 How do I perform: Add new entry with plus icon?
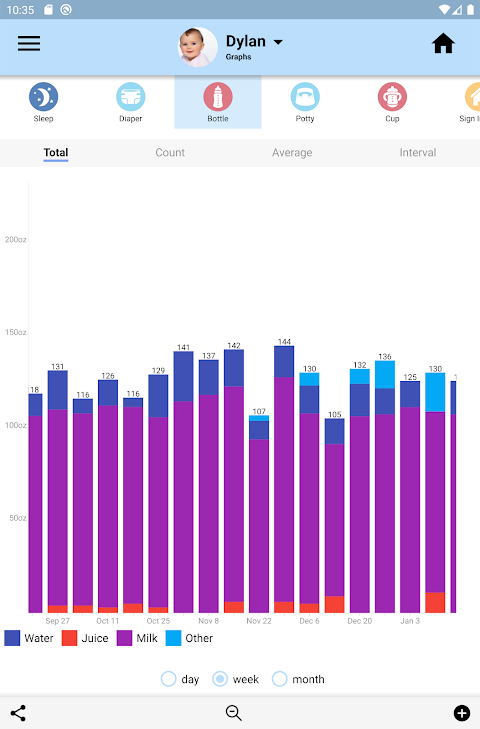[461, 713]
